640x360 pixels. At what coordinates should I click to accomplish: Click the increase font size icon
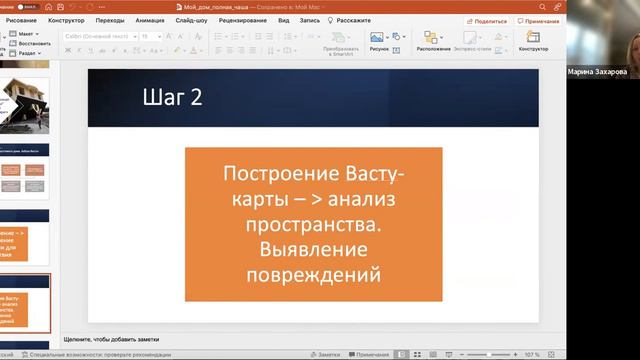coord(169,36)
